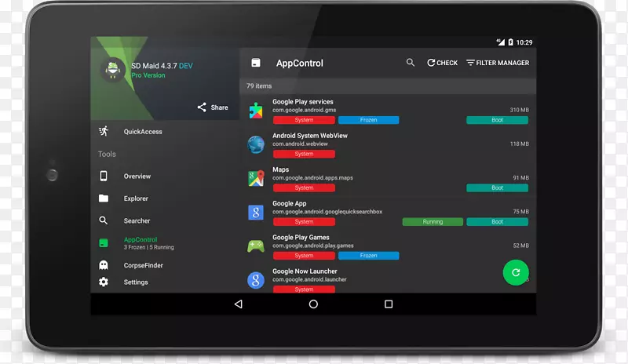Tap the Android home navigation button
The width and height of the screenshot is (628, 364).
(x=313, y=304)
